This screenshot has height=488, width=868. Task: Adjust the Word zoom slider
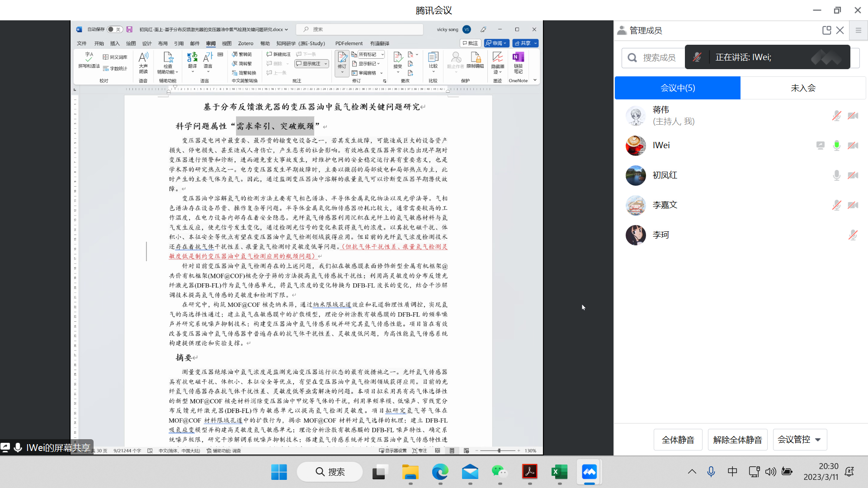(499, 450)
